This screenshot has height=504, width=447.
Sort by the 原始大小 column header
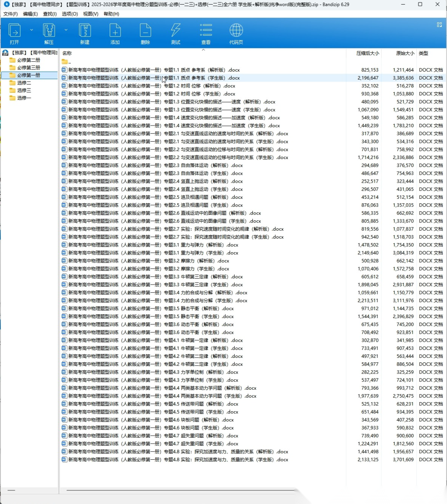pyautogui.click(x=405, y=53)
